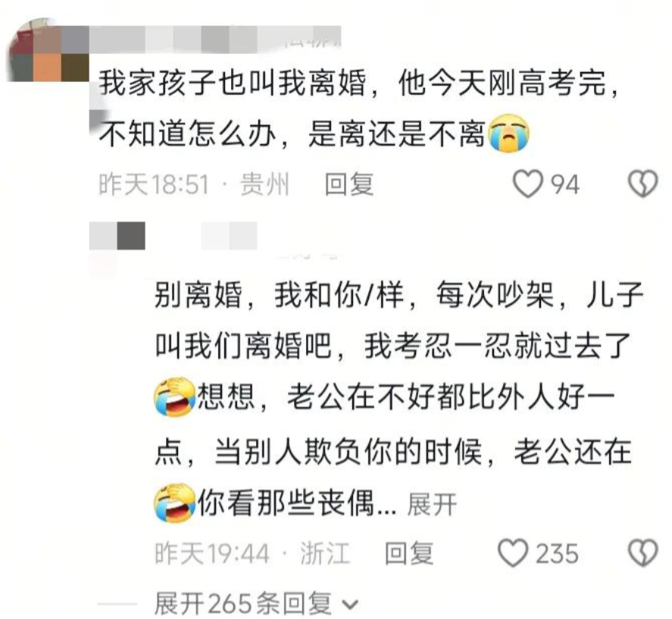Click the 94 like count

pyautogui.click(x=565, y=184)
